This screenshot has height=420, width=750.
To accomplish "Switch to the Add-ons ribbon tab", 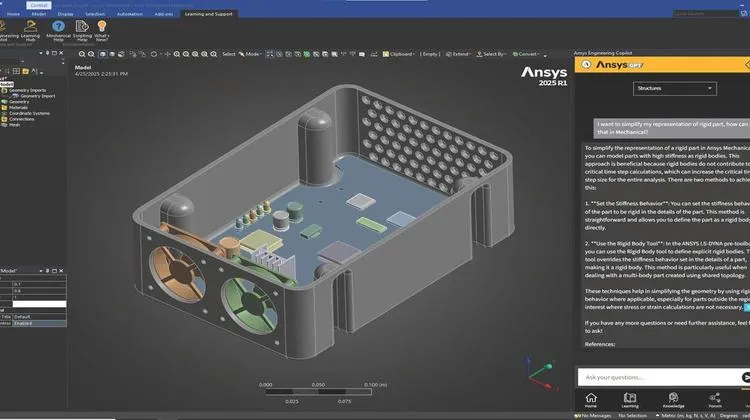I will 164,14.
